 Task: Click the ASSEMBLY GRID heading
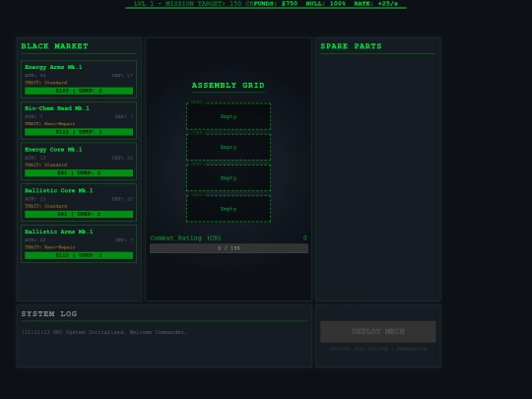tap(228, 85)
